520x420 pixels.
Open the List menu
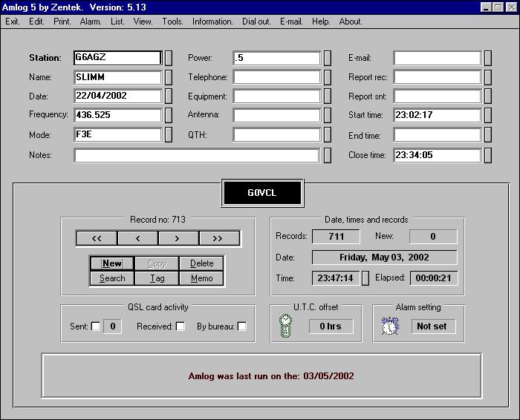(x=117, y=22)
